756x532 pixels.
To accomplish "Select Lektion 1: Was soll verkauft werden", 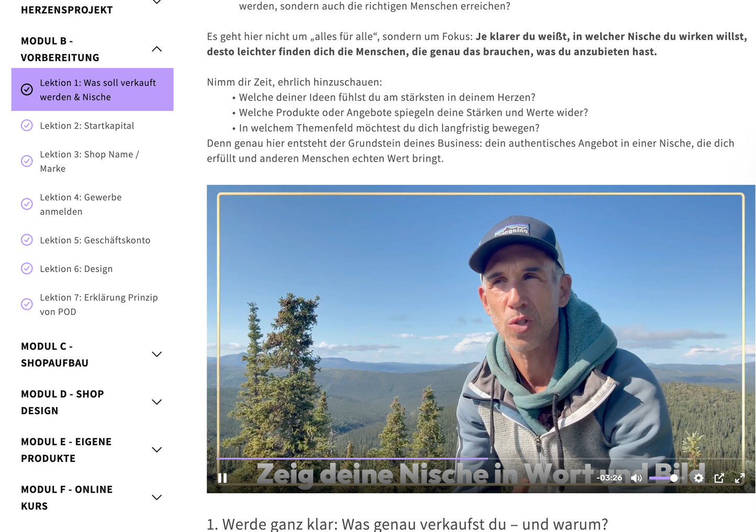I will tap(98, 90).
